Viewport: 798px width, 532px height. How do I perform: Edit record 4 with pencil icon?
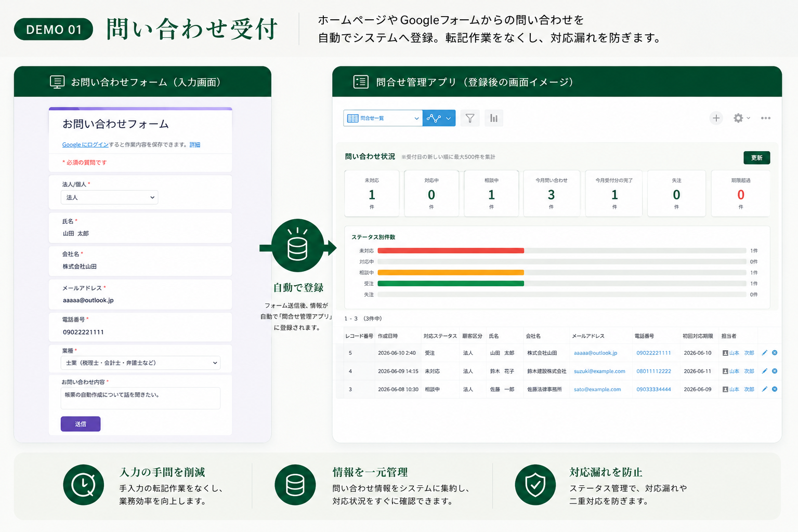(764, 371)
